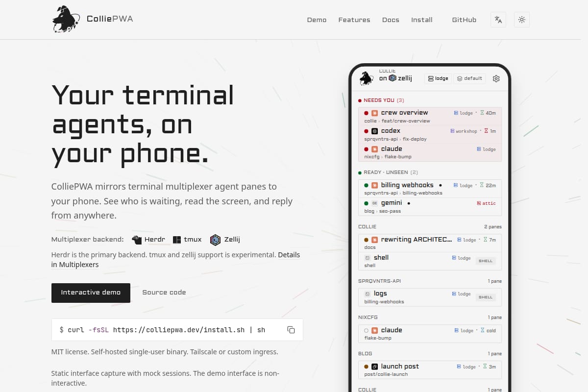Viewport: 588px width, 392px height.
Task: Open the lodge selector in the phone header
Action: pos(438,78)
